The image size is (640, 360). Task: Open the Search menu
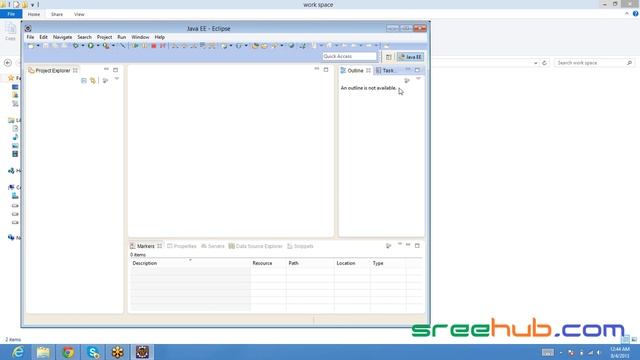tap(84, 37)
